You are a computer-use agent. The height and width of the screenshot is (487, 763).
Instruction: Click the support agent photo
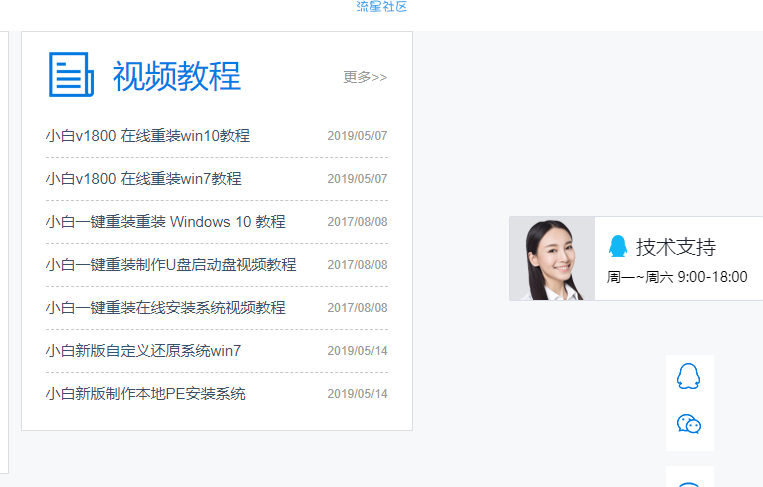(x=552, y=258)
